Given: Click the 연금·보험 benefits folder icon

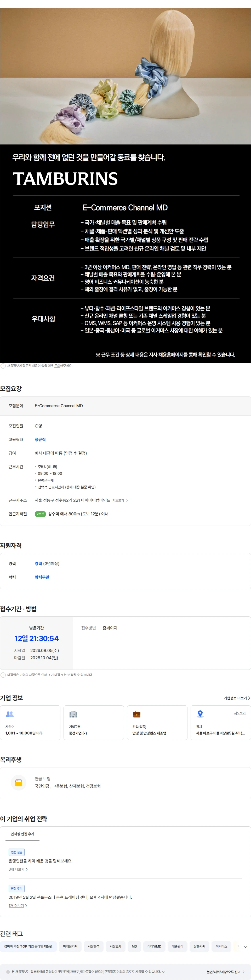Looking at the screenshot, I should [19, 783].
